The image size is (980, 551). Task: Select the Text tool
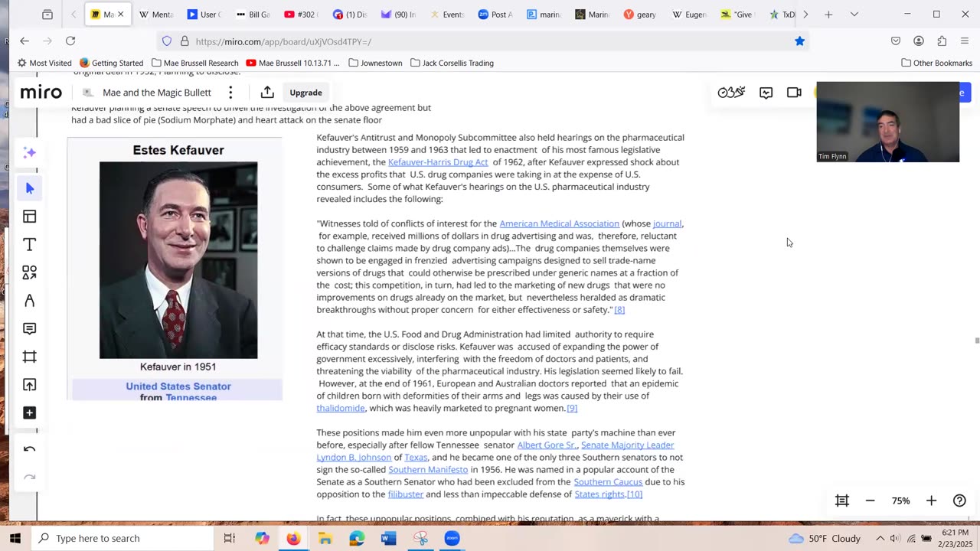(29, 245)
